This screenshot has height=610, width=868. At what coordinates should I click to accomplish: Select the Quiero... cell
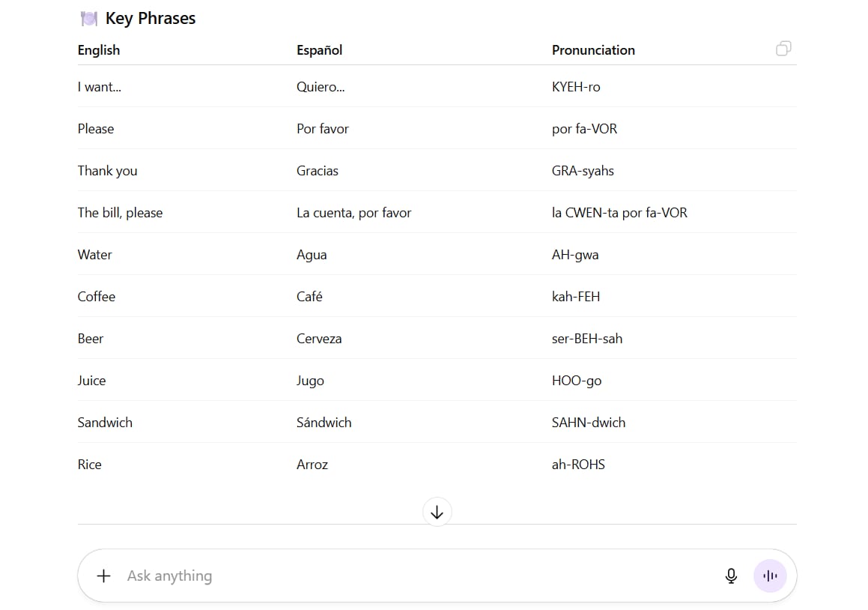pyautogui.click(x=321, y=87)
